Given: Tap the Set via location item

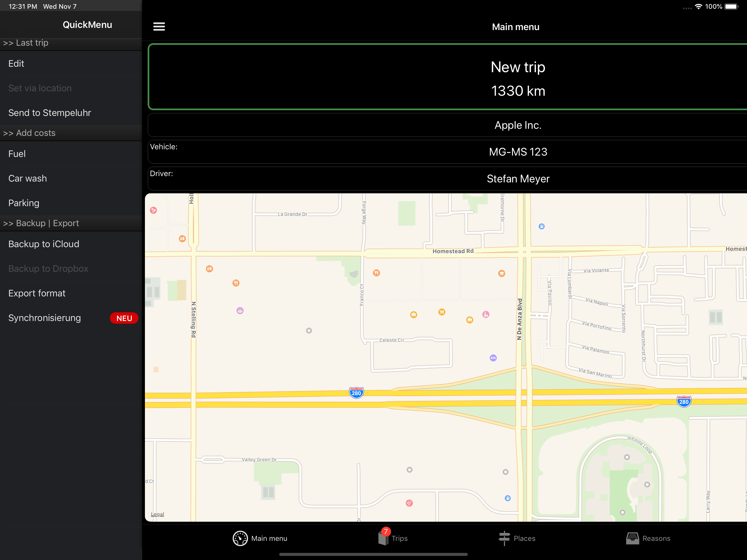Looking at the screenshot, I should tap(71, 88).
